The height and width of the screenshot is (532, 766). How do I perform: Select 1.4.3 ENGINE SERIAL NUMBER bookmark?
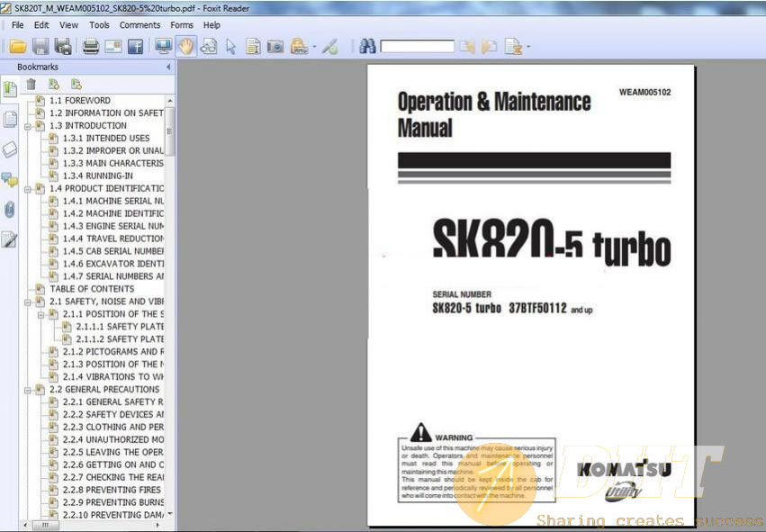(113, 226)
